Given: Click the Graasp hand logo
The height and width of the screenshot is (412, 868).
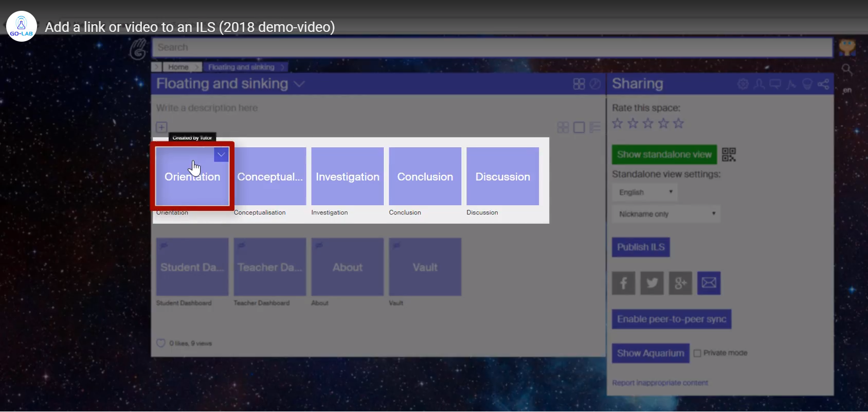Looking at the screenshot, I should [138, 49].
